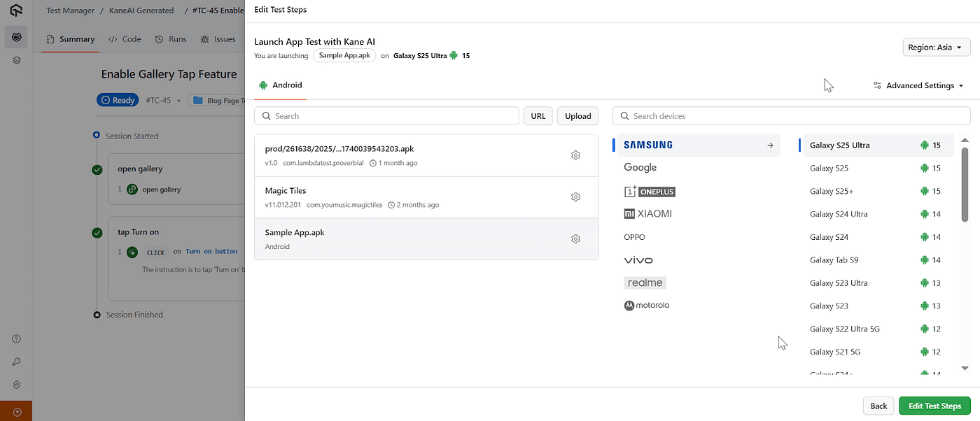Viewport: 980px width, 421px height.
Task: Expand the Advanced Settings dropdown
Action: (x=918, y=85)
